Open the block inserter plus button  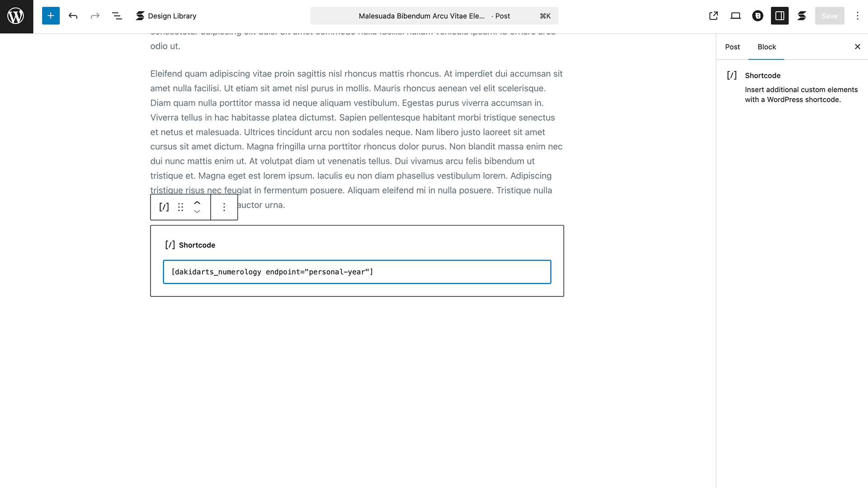coord(51,16)
